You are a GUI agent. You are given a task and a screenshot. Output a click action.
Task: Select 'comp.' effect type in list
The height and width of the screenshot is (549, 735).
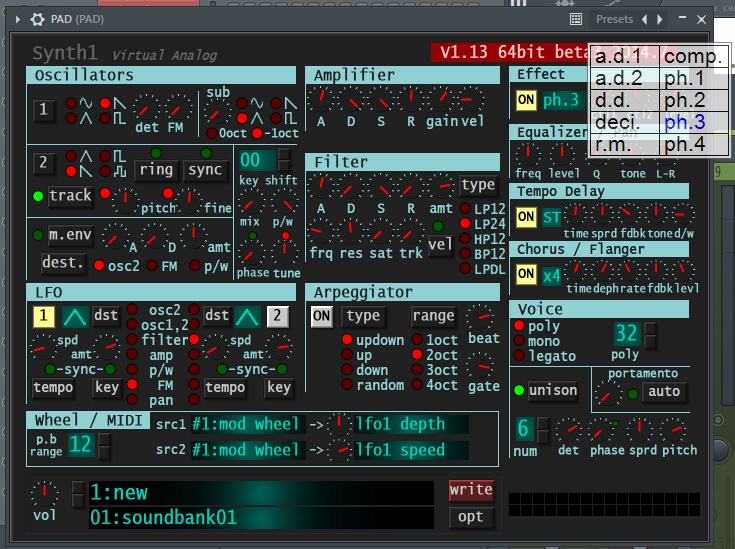(694, 56)
